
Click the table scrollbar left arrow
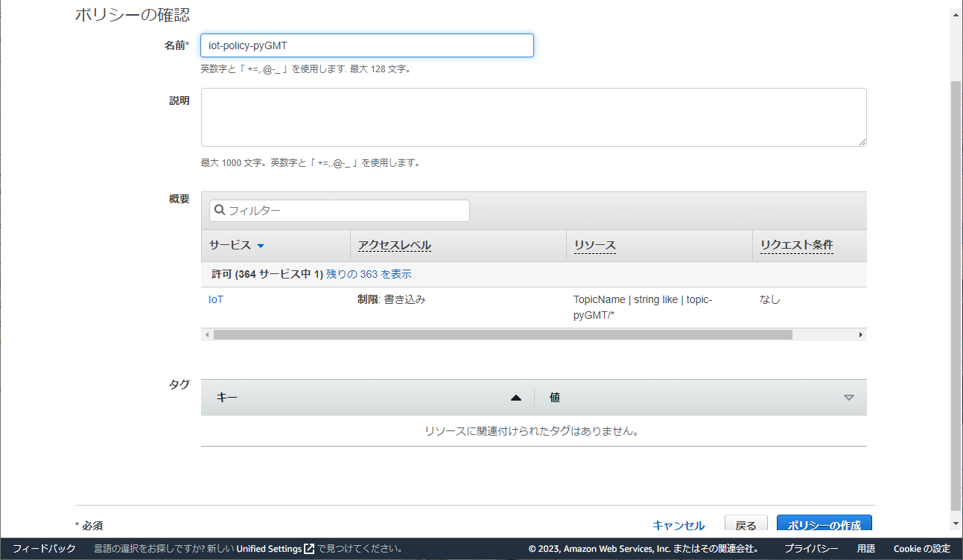tap(207, 335)
